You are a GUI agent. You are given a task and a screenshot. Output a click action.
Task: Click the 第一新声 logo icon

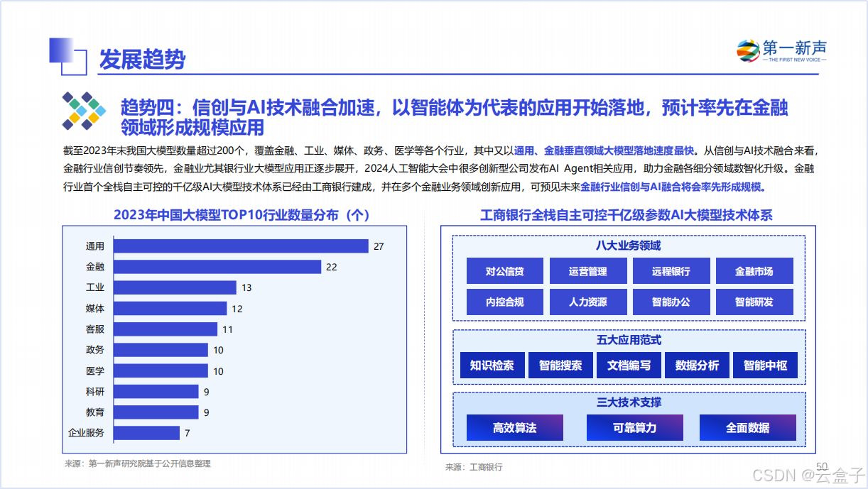(x=748, y=51)
